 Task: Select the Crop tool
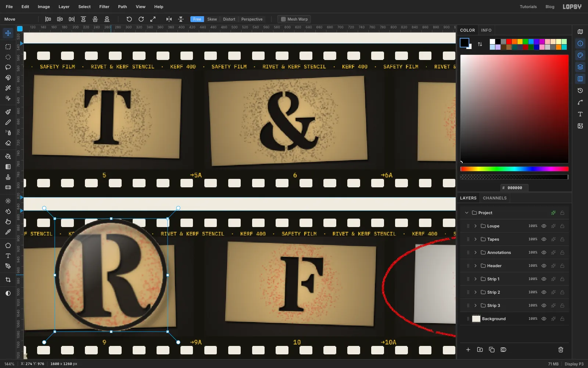[8, 280]
